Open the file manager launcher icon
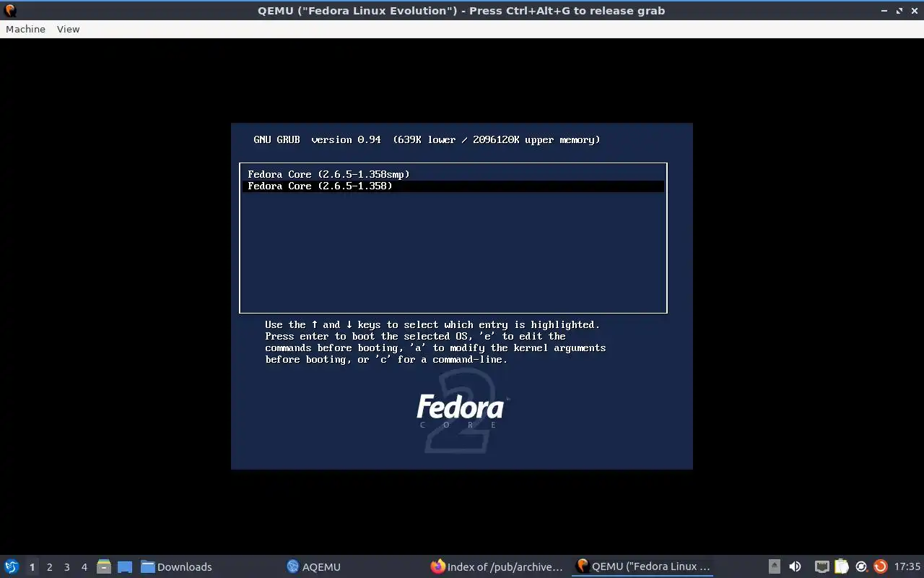Viewport: 924px width, 578px height. [103, 566]
